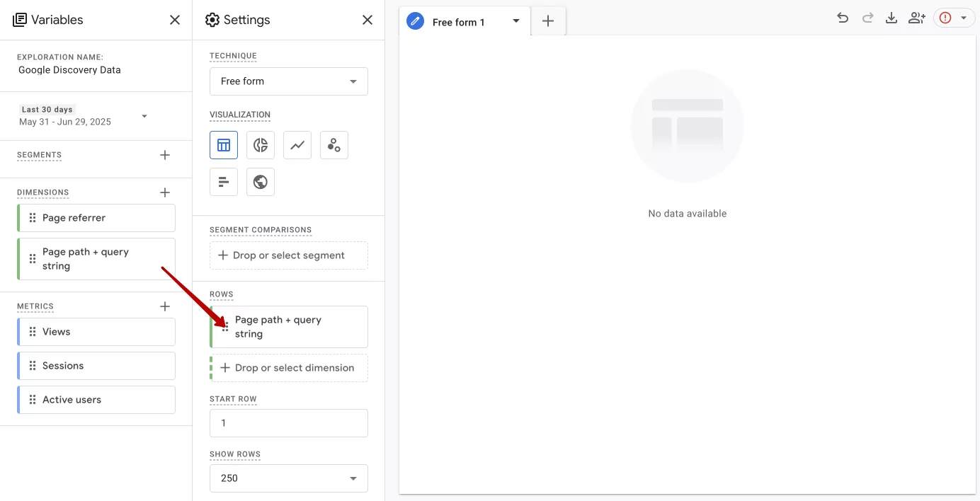Undo the last change
This screenshot has width=980, height=501.
click(x=843, y=18)
